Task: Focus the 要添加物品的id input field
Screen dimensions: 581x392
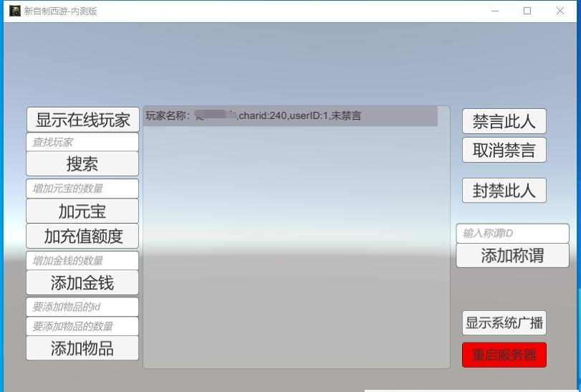Action: [82, 307]
